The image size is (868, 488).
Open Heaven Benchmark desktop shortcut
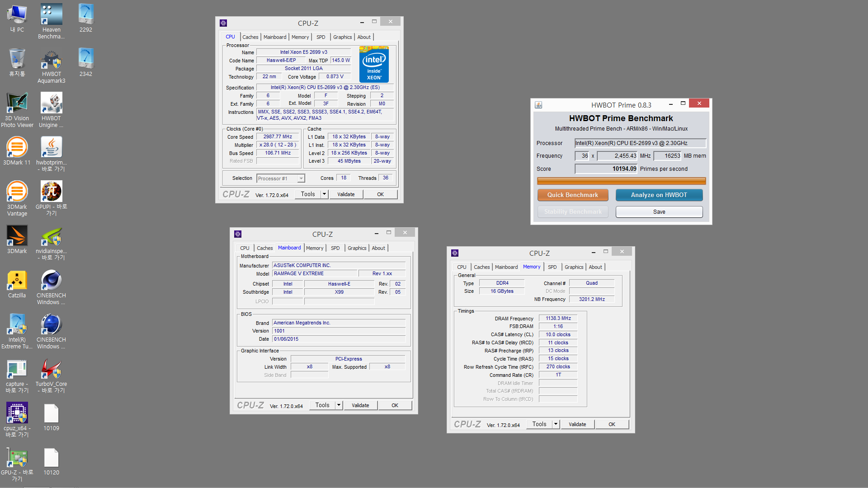pos(51,21)
